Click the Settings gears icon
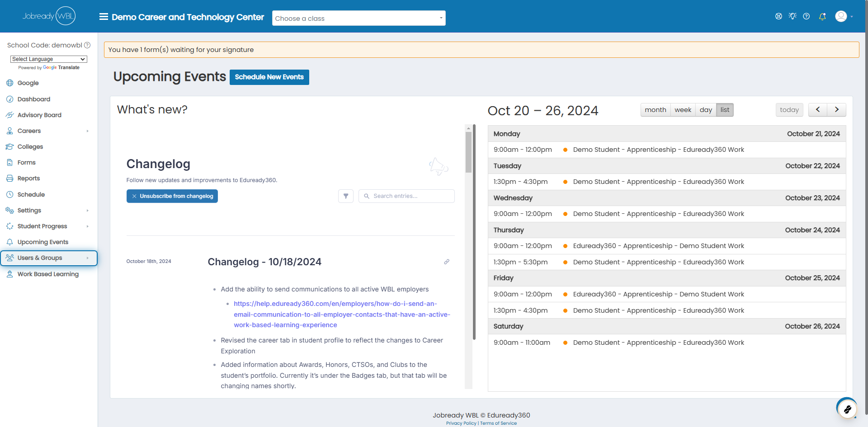Screen dimensions: 868x427 point(9,210)
